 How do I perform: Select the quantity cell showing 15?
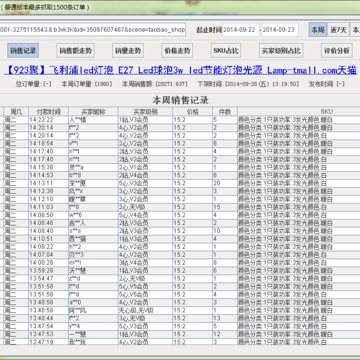click(x=225, y=207)
